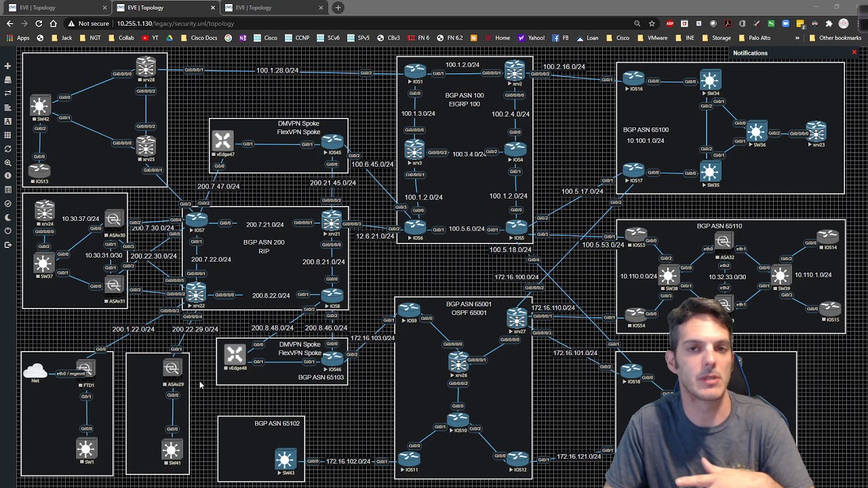Viewport: 868px width, 488px height.
Task: Select the vEdge48 node
Action: point(235,354)
